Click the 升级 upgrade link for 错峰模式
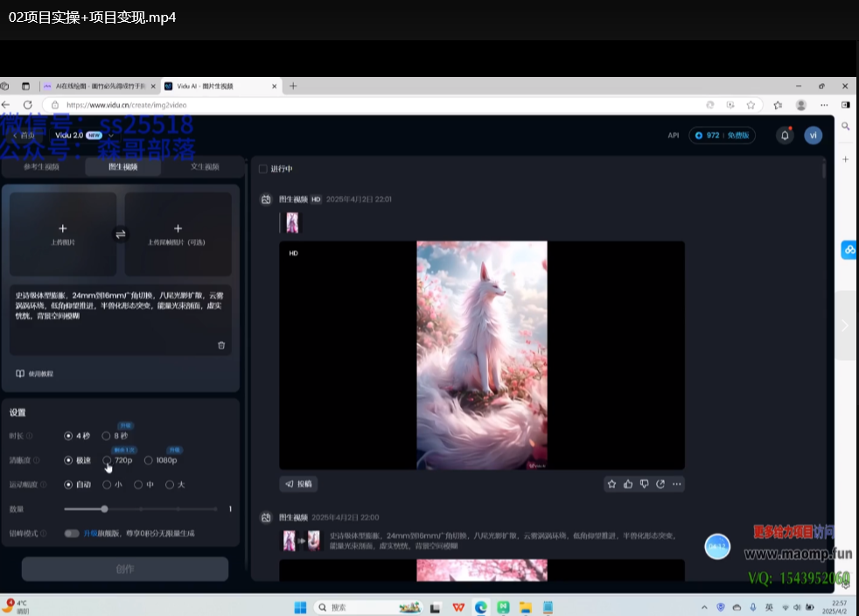This screenshot has width=859, height=616. click(90, 533)
